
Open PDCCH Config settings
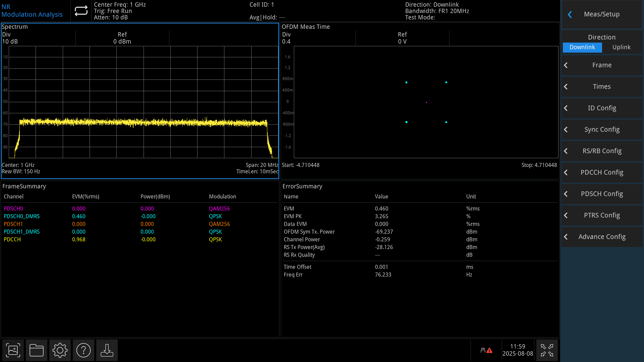pyautogui.click(x=602, y=172)
